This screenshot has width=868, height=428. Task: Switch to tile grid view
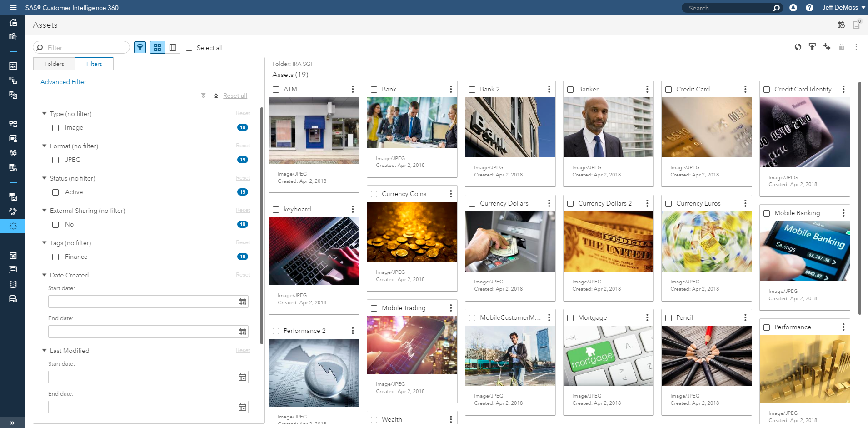click(x=157, y=47)
